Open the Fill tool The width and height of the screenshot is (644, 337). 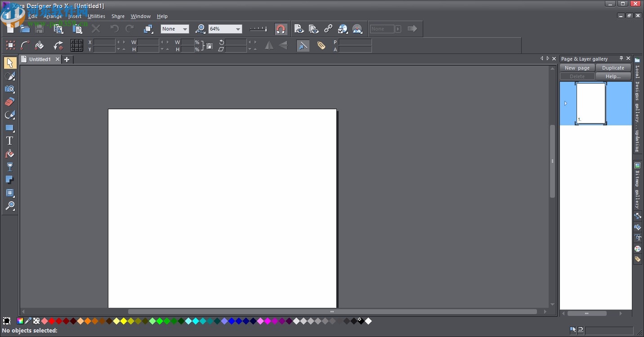(x=9, y=154)
